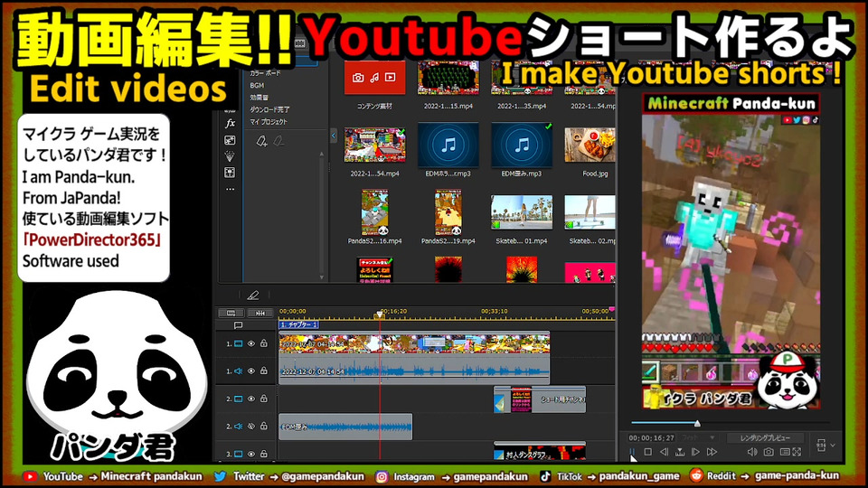
Task: Click video track 3 monitor icon
Action: (x=239, y=454)
